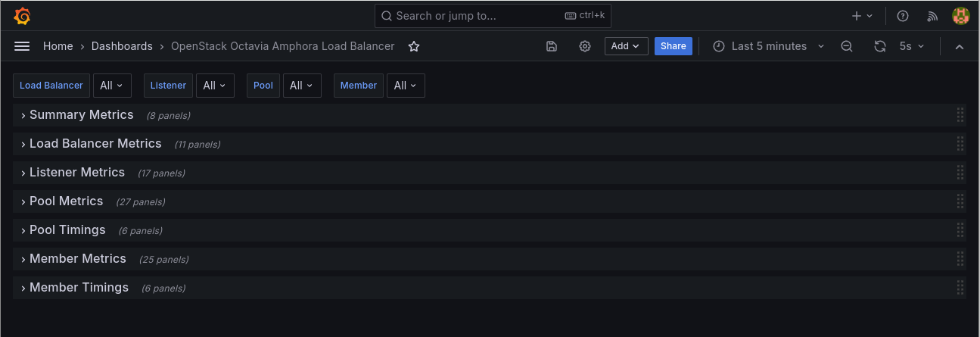The height and width of the screenshot is (337, 980).
Task: Collapse the top toolbar with chevron
Action: (x=960, y=46)
